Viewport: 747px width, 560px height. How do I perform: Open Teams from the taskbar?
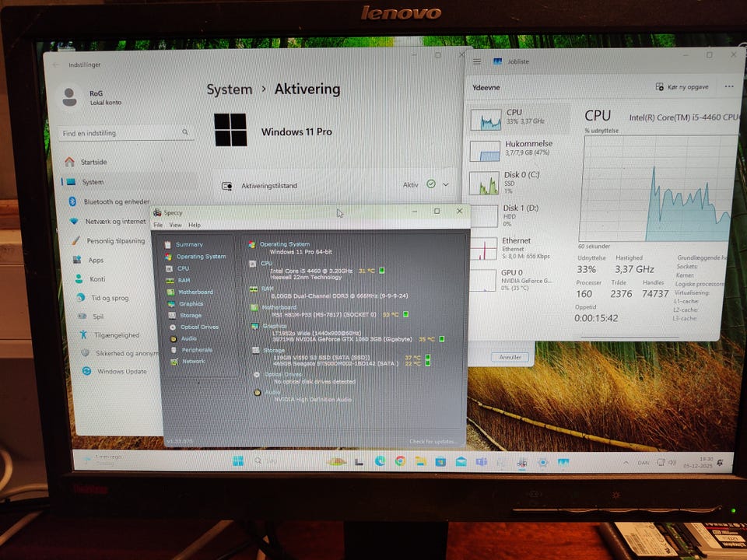coord(481,462)
